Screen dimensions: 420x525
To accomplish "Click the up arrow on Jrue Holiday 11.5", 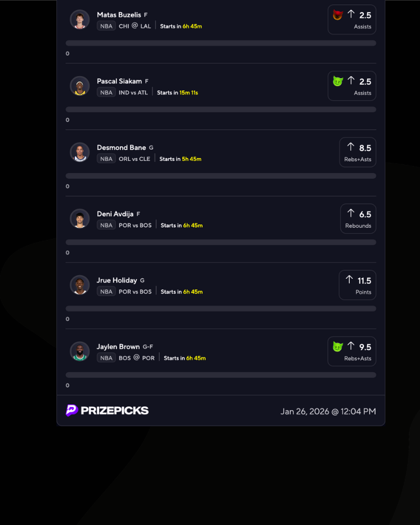I will coord(349,279).
